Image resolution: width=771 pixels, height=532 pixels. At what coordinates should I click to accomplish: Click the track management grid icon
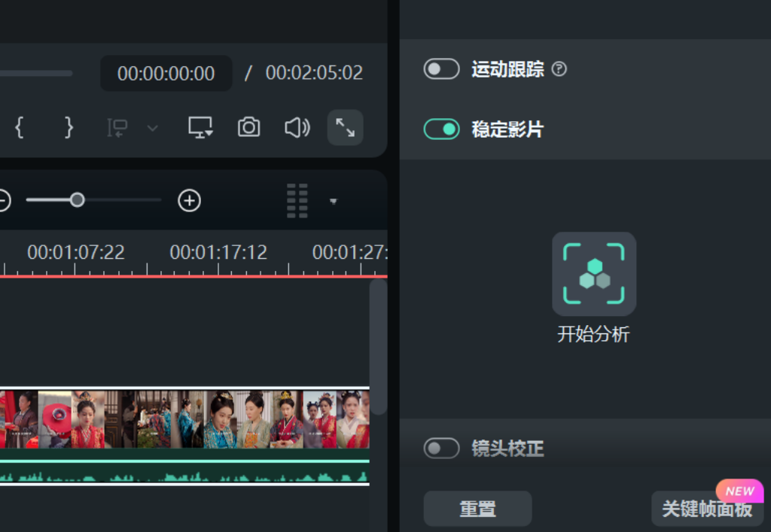(297, 201)
